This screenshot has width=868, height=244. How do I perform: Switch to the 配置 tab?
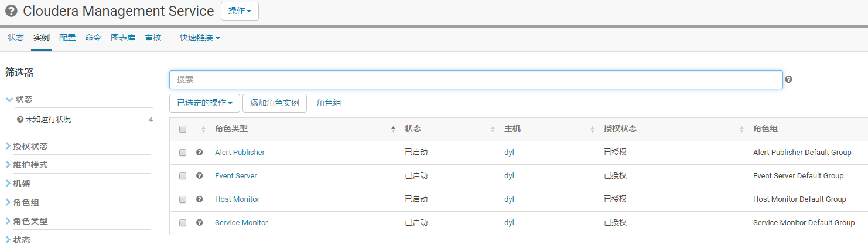tap(67, 38)
